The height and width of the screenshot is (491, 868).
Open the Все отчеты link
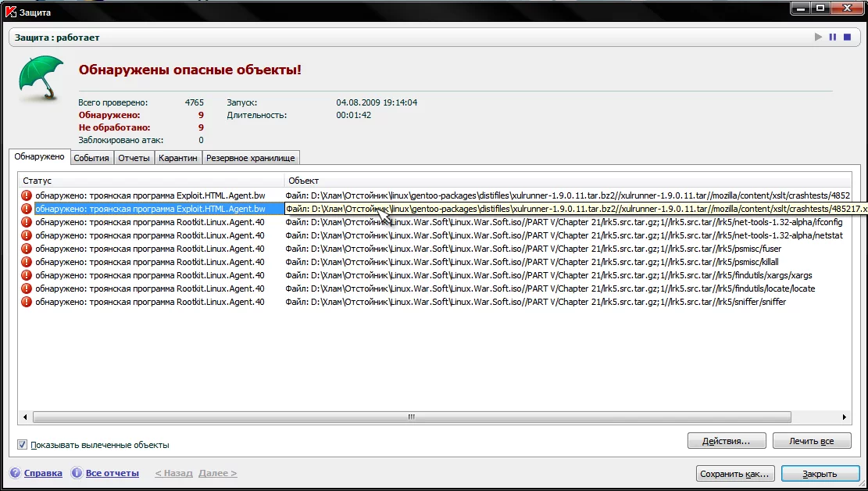click(113, 473)
